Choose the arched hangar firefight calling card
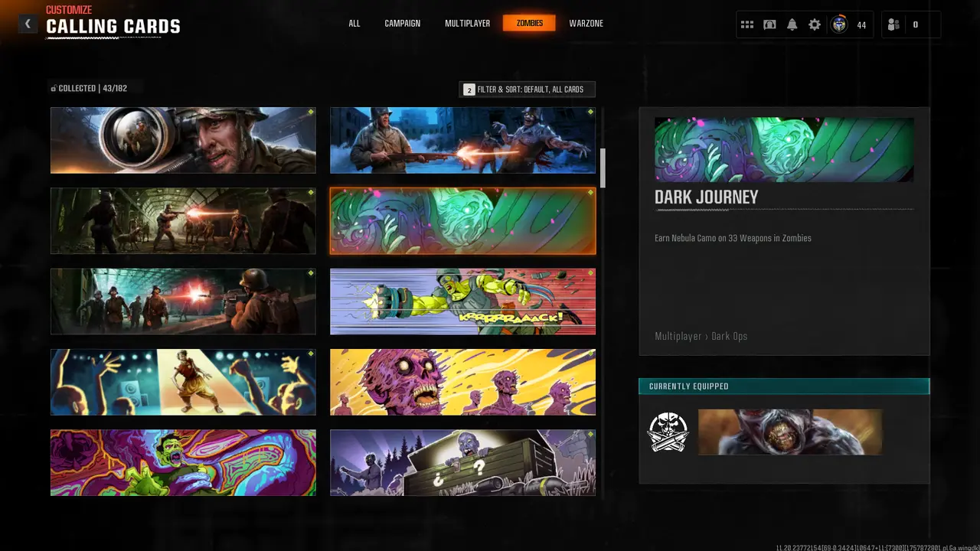This screenshot has width=980, height=551. (x=183, y=221)
